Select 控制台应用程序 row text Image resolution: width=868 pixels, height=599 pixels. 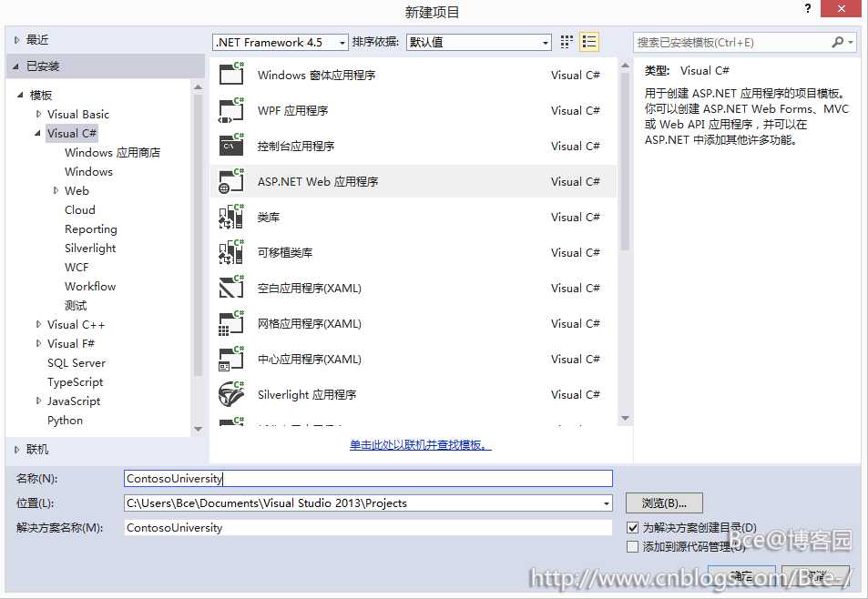pos(296,146)
